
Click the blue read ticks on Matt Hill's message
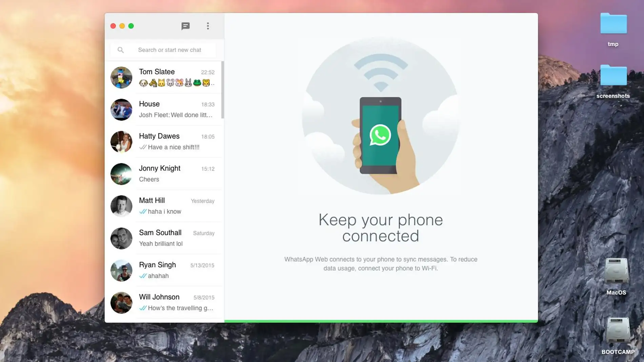(x=143, y=211)
